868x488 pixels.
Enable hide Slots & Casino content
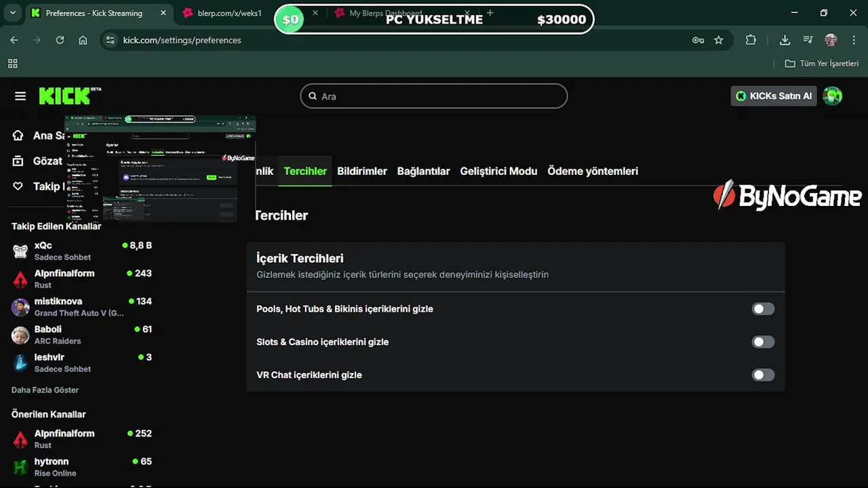(763, 342)
